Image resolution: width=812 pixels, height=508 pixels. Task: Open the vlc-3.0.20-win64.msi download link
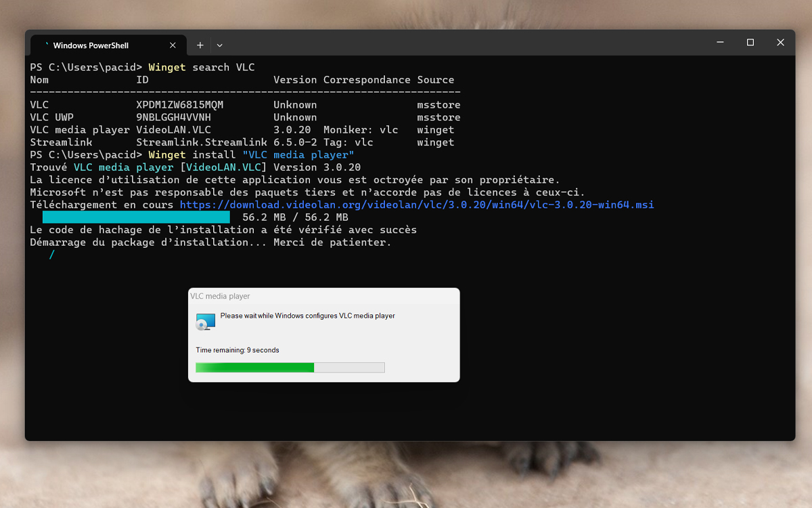(417, 205)
